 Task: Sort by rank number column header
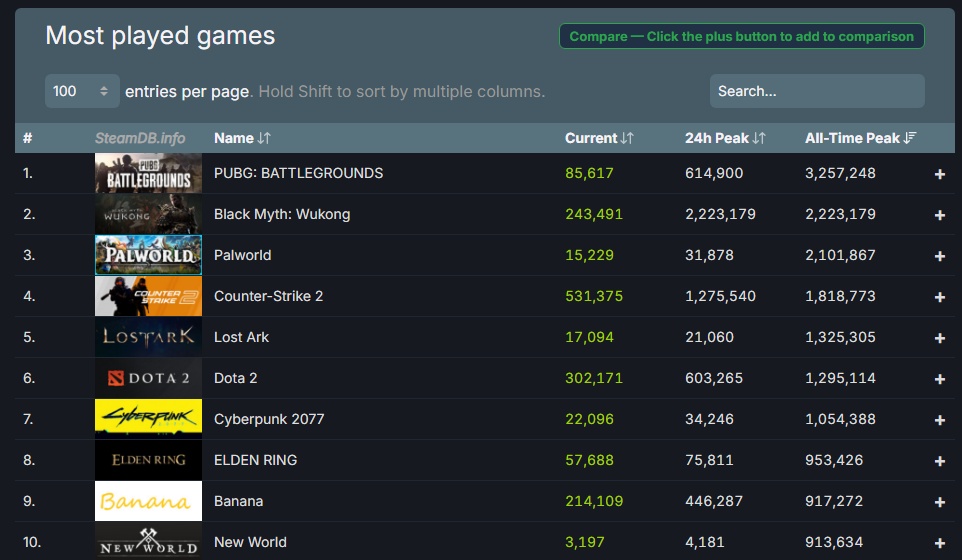point(28,138)
